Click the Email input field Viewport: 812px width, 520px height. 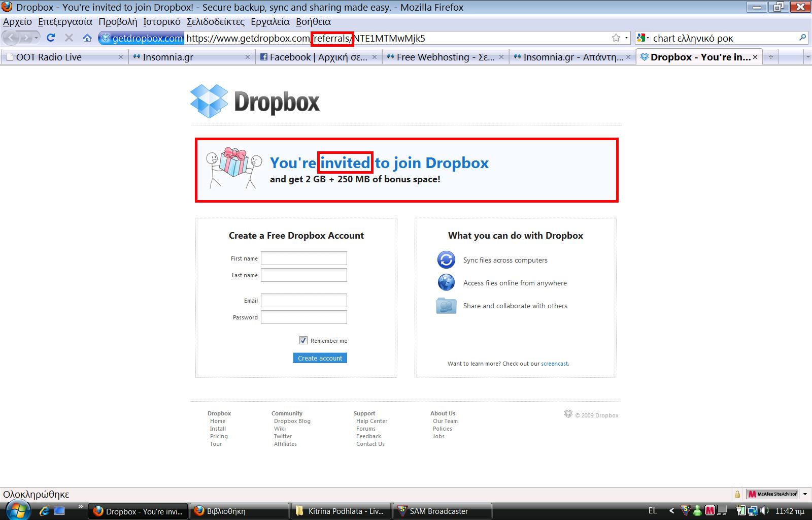(x=304, y=300)
